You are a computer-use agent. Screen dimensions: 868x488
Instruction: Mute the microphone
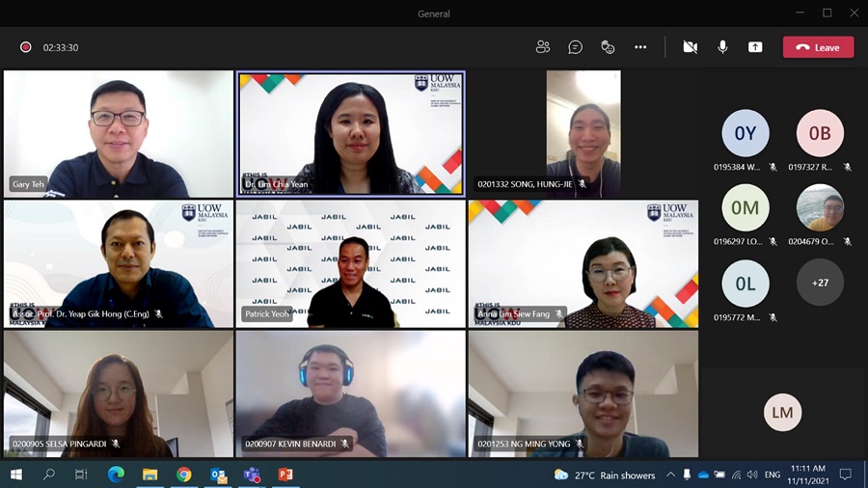point(722,47)
